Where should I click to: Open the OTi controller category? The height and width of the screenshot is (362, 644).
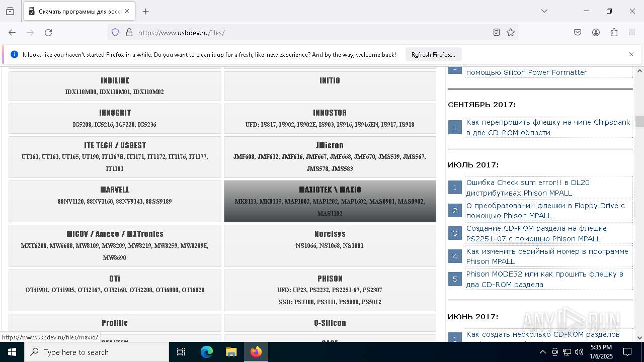point(115,290)
